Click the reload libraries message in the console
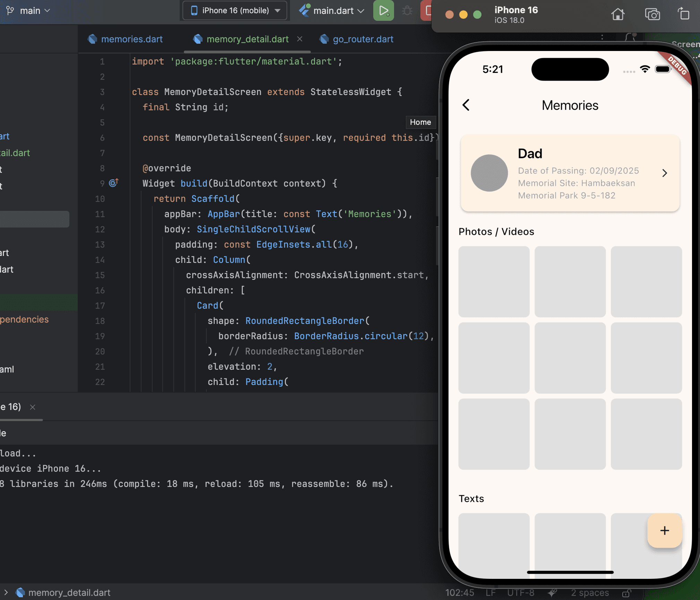 click(197, 484)
